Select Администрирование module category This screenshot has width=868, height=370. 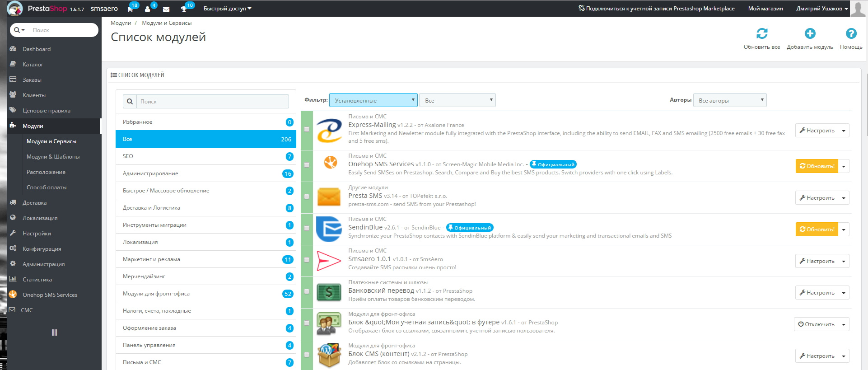click(x=206, y=173)
